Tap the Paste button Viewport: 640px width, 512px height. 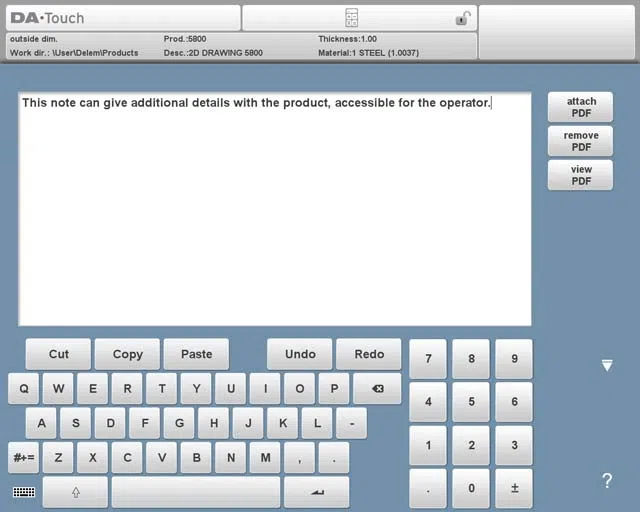click(196, 354)
